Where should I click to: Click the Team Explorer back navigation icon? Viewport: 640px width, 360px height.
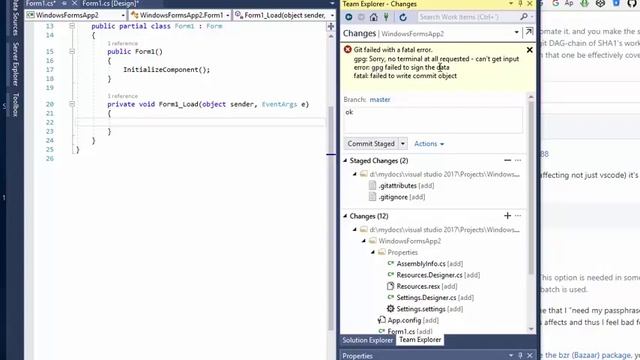tap(349, 17)
